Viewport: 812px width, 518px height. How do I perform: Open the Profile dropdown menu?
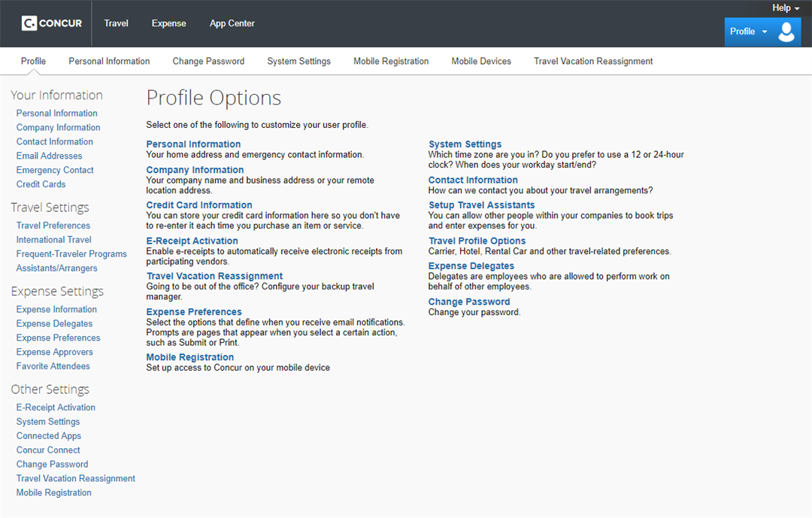tap(748, 32)
